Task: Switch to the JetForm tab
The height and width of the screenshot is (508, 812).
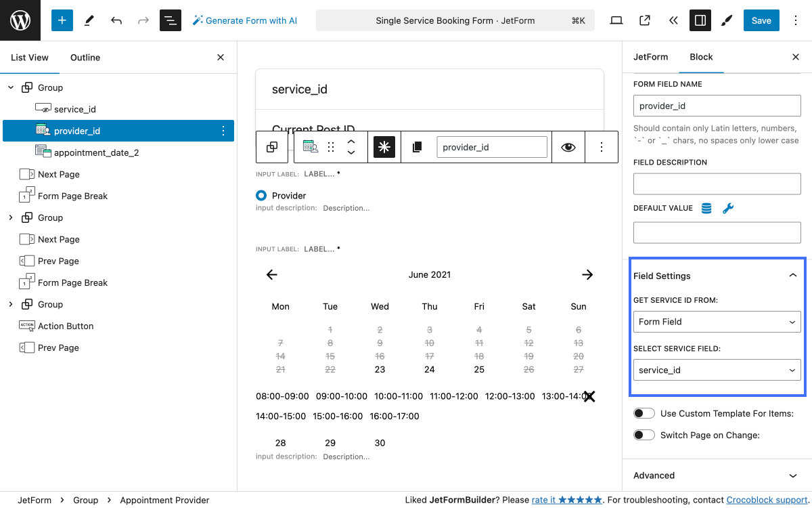Action: (x=650, y=57)
